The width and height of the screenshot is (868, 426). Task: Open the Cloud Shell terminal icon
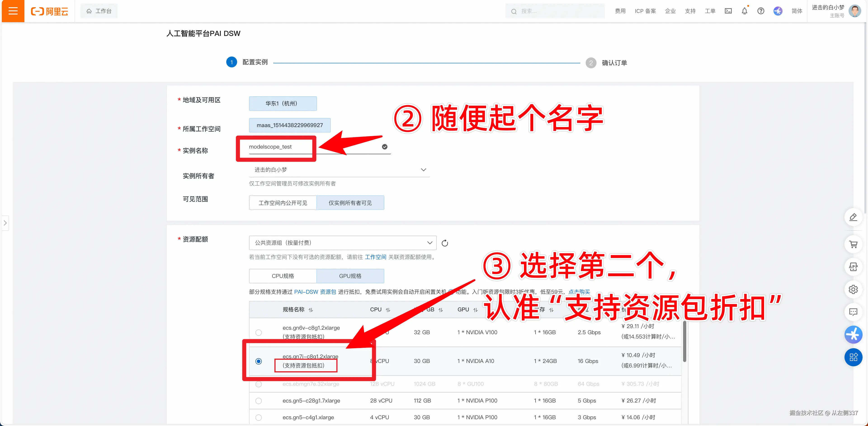(728, 11)
